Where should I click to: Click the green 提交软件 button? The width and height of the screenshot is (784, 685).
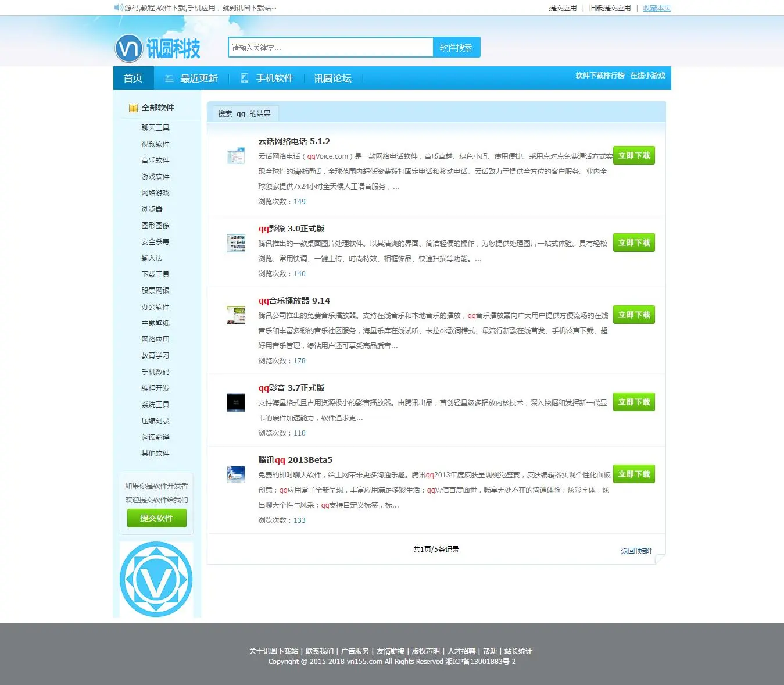click(157, 518)
